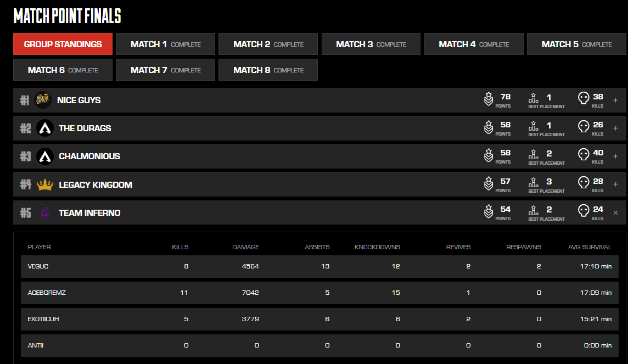Click The Durags points badge icon
The height and width of the screenshot is (364, 628).
(x=488, y=127)
